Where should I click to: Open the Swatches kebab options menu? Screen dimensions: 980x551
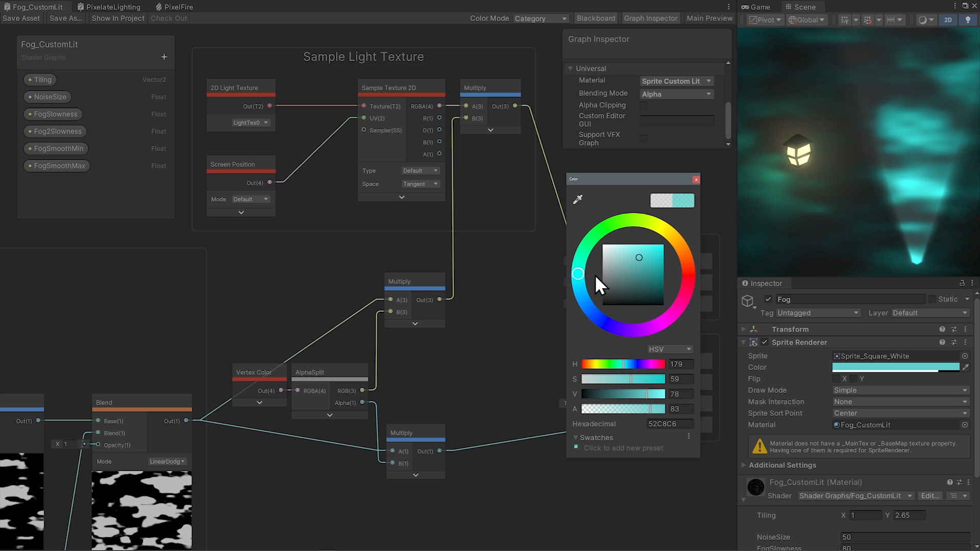[x=689, y=436]
